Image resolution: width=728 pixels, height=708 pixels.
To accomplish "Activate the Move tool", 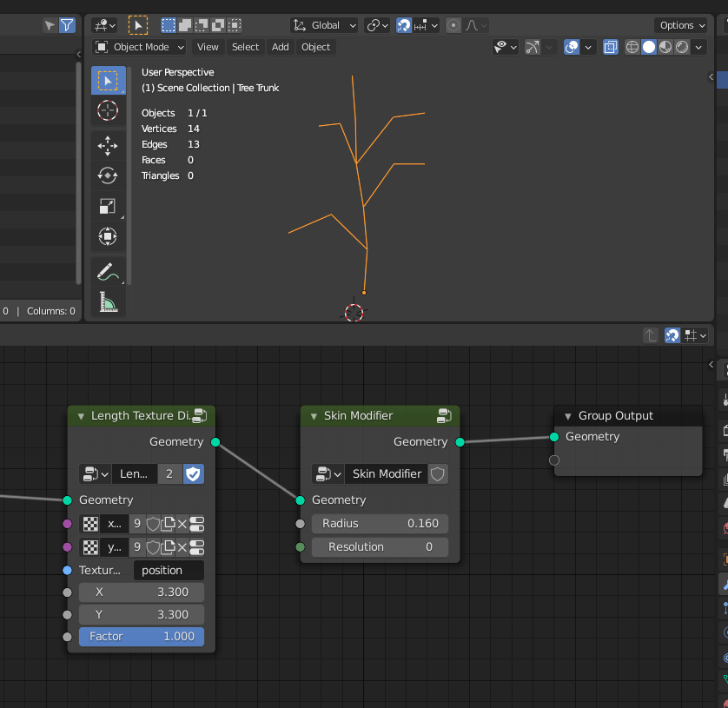I will point(108,146).
